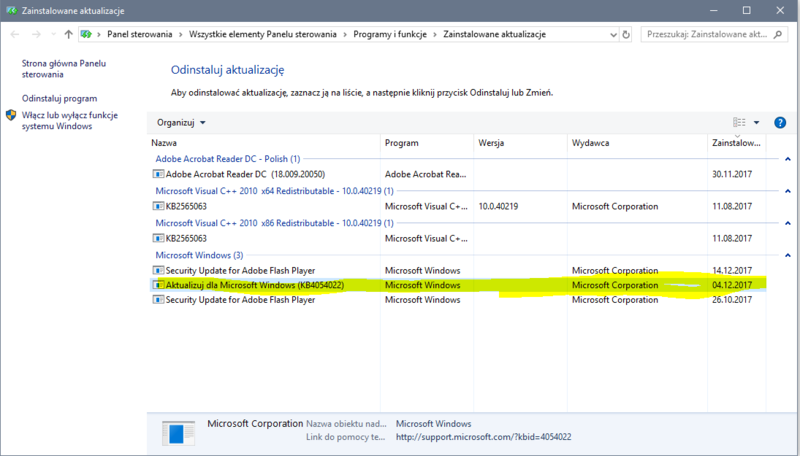Open Wszystkie elementy Panelu sterowania breadcrumb
This screenshot has width=800, height=456.
263,34
